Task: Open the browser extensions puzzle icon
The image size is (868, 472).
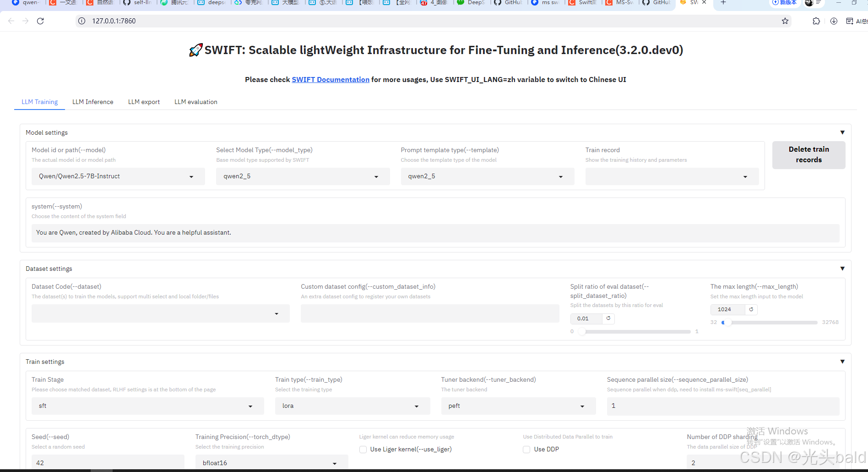Action: 816,21
